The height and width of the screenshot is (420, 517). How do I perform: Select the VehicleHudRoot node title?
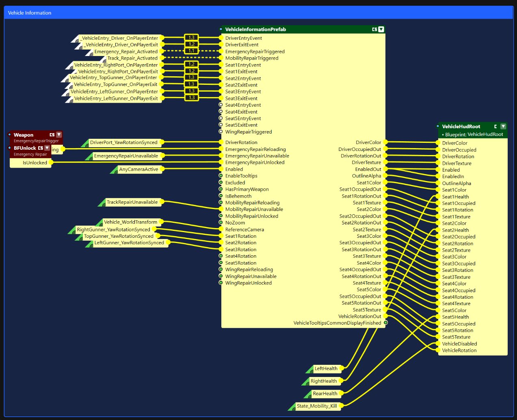click(461, 127)
